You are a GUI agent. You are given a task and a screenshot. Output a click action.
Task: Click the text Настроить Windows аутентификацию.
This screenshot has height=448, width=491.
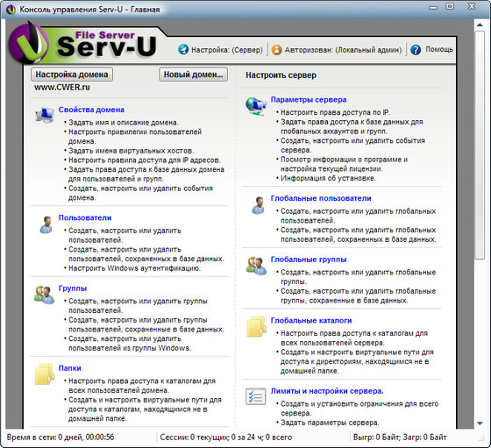coord(135,268)
